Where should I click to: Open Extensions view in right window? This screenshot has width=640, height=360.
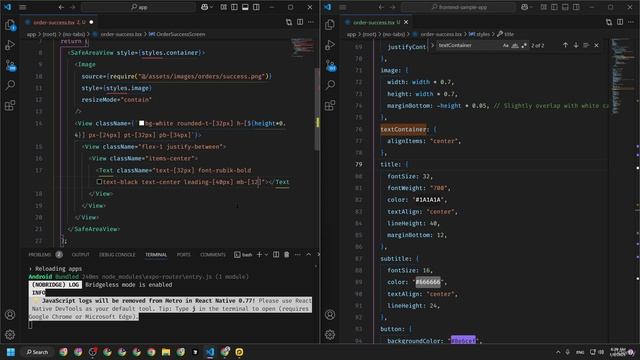tap(330, 105)
